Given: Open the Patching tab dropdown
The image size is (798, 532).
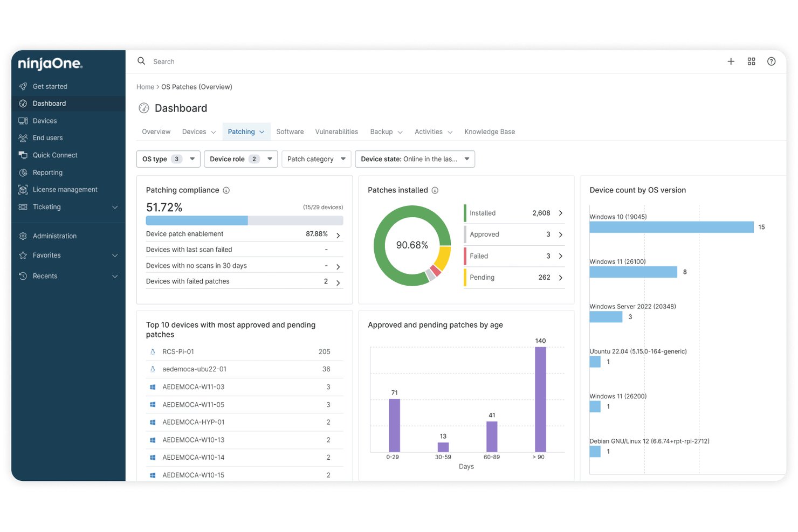Looking at the screenshot, I should click(x=262, y=132).
